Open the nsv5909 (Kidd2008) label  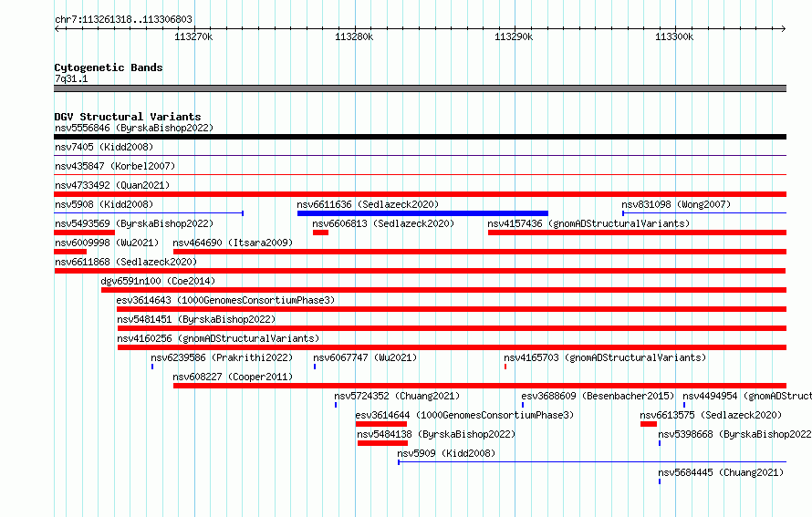click(x=446, y=453)
